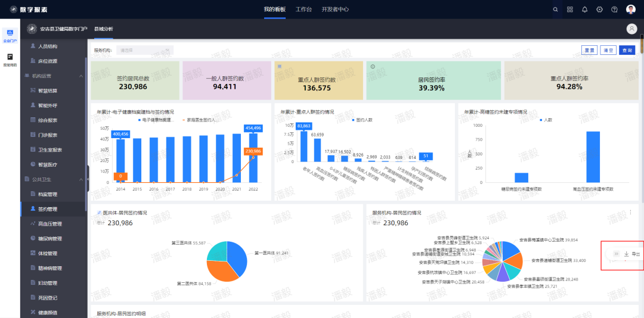
Task: Open the 服务机构 dropdown selector
Action: (x=145, y=51)
